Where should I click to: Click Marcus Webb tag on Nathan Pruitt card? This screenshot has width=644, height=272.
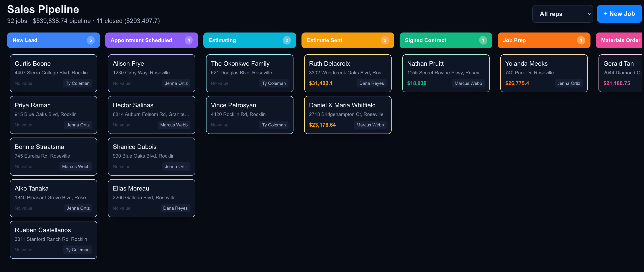[468, 83]
